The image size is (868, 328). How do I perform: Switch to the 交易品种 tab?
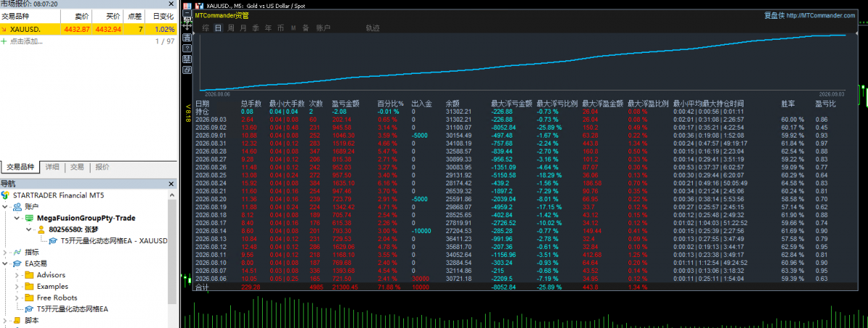20,167
